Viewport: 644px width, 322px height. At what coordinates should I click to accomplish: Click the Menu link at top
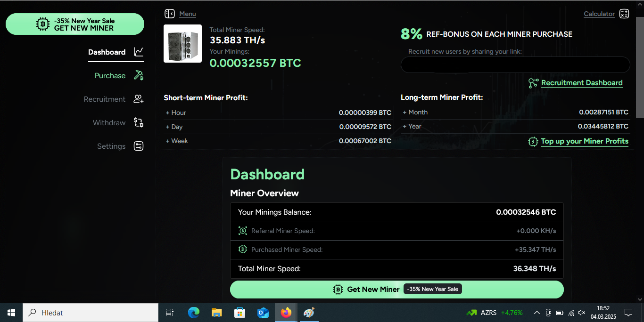[x=188, y=14]
